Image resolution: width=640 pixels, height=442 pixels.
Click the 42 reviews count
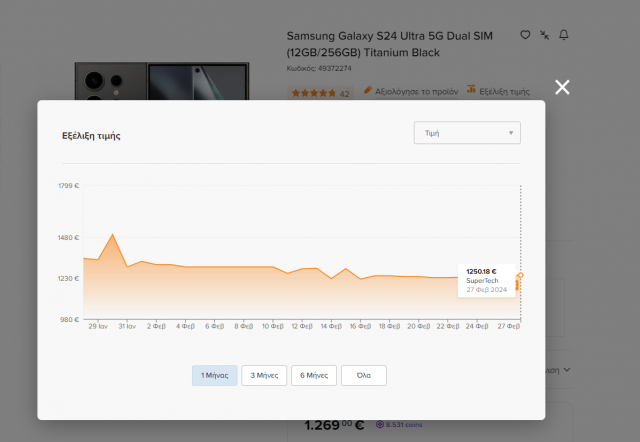pyautogui.click(x=344, y=94)
